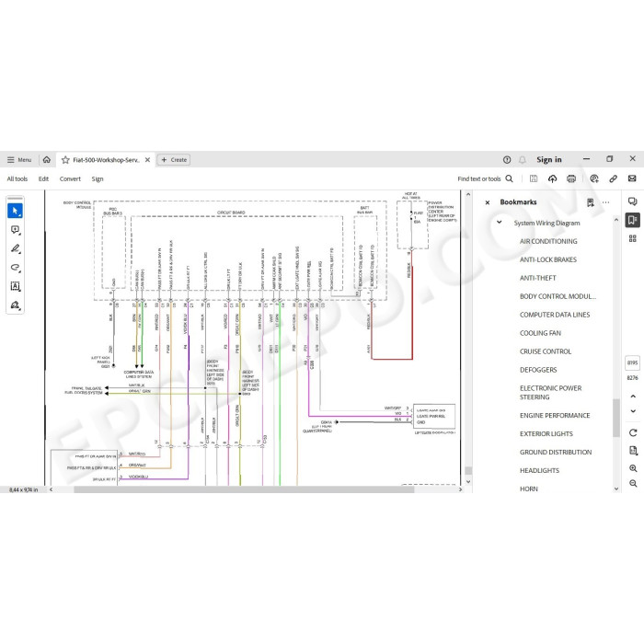Open the fill and sign tool
This screenshot has height=644, width=644.
click(x=16, y=305)
